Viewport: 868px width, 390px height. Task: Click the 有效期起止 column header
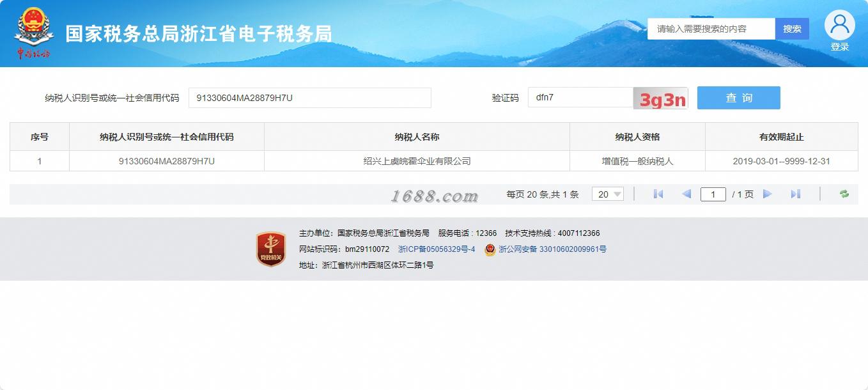coord(781,137)
